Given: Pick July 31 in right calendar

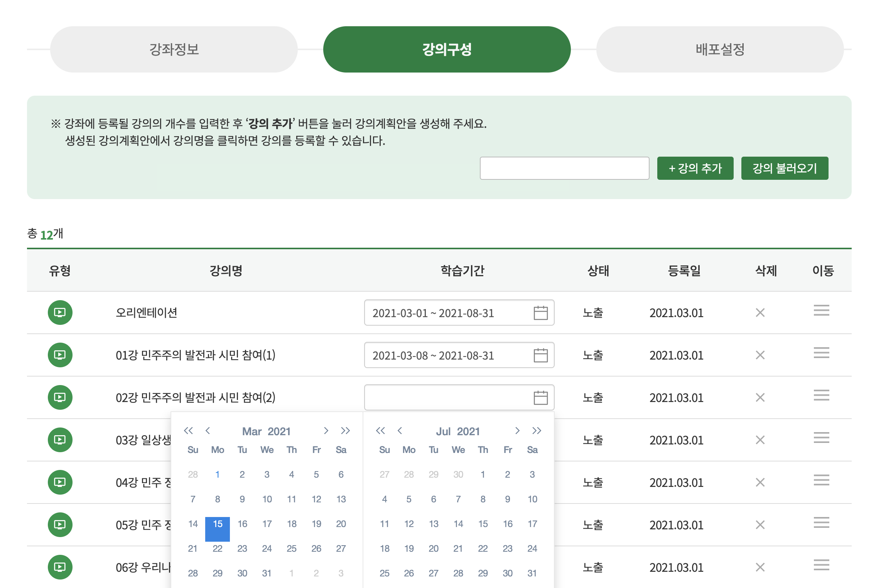Looking at the screenshot, I should point(532,573).
